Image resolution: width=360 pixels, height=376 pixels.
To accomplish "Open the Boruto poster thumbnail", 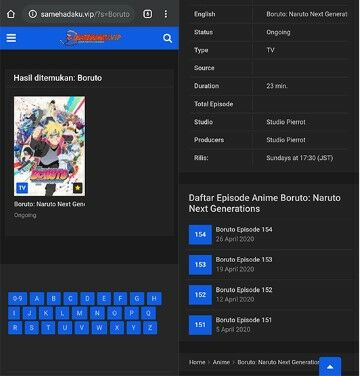I will click(x=49, y=146).
